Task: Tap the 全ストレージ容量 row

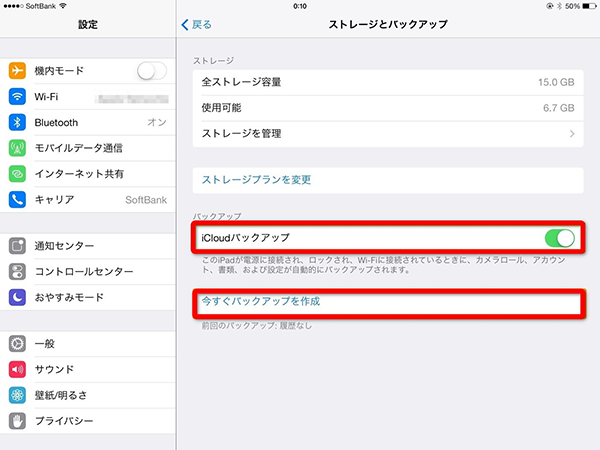Action: [388, 82]
